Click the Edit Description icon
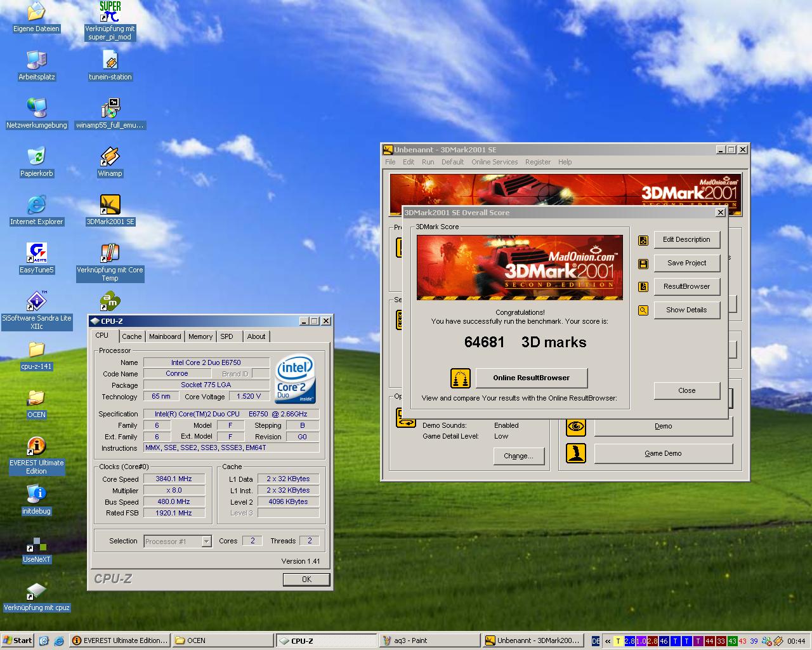Image resolution: width=812 pixels, height=650 pixels. click(x=643, y=240)
